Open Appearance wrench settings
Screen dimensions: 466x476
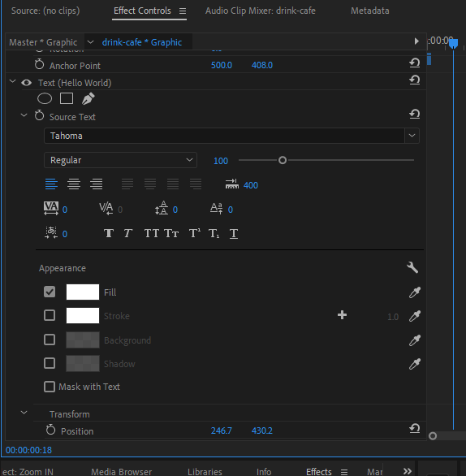412,268
